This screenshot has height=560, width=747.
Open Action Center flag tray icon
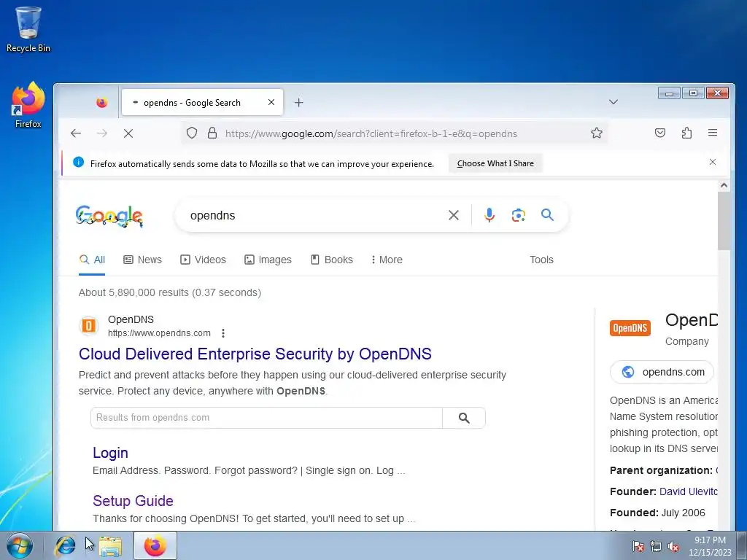click(x=638, y=546)
